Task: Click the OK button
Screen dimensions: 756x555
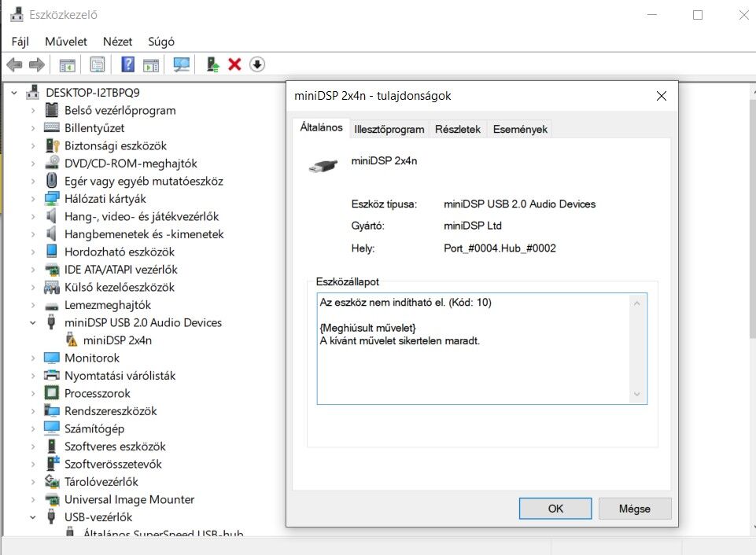Action: (x=555, y=509)
